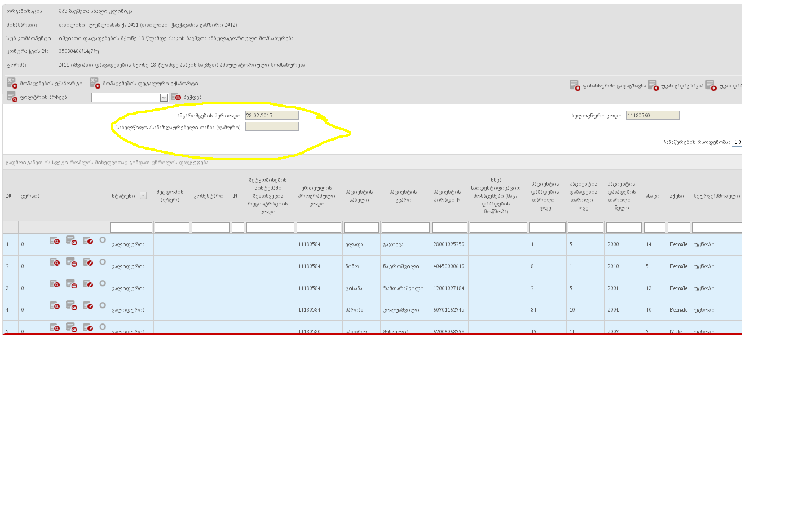Click the ხელოვნური კოდი field with 11180560

click(652, 115)
